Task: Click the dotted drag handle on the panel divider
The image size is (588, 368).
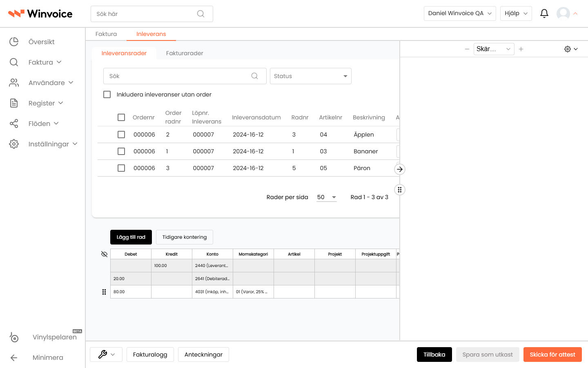Action: coord(400,190)
